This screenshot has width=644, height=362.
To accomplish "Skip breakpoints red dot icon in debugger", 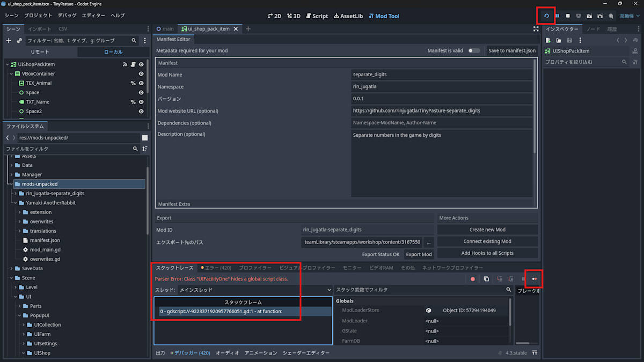I will pyautogui.click(x=473, y=279).
